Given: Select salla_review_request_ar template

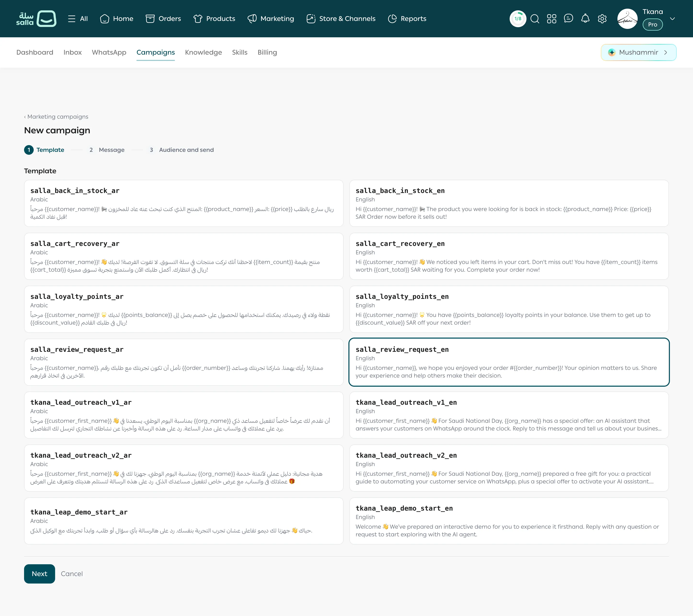Looking at the screenshot, I should click(184, 362).
